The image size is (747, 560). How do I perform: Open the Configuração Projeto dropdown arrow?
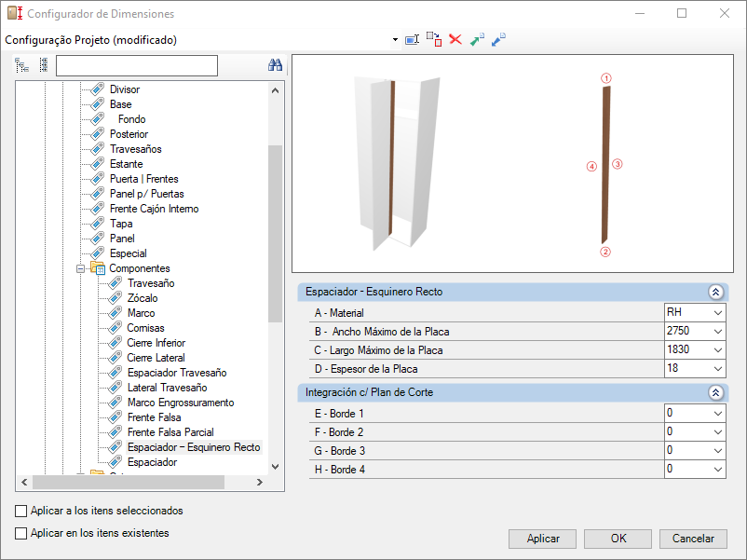tap(395, 40)
